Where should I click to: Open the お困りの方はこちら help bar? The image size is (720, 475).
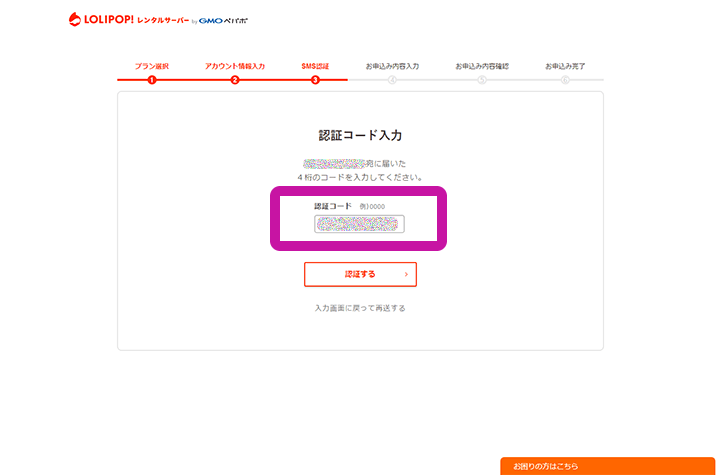click(x=608, y=466)
